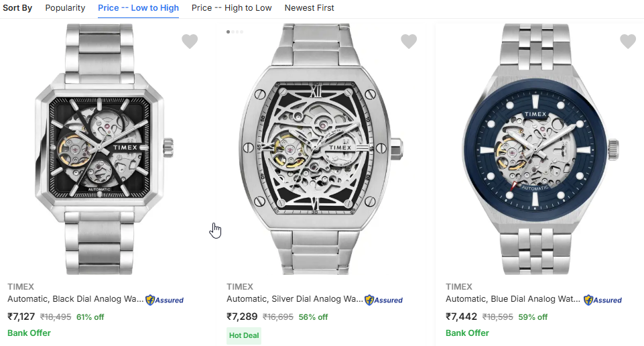Click Bank Offer under ₹7,442 watch
This screenshot has width=644, height=346.
point(467,333)
